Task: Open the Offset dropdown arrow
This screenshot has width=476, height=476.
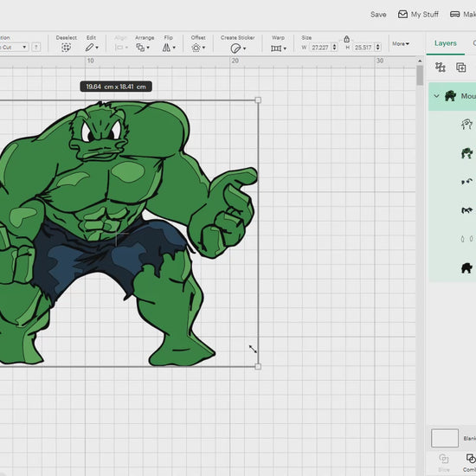Action: tap(203, 48)
